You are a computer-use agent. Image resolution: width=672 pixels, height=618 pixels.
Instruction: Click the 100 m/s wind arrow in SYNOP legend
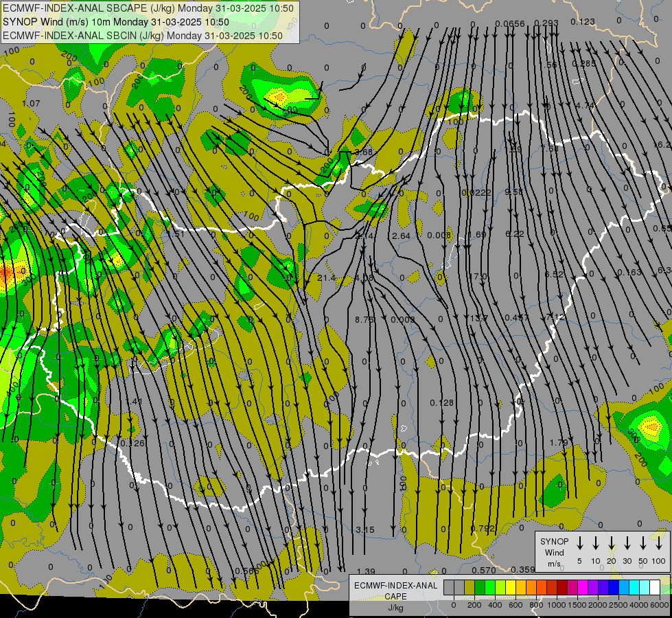click(x=659, y=542)
